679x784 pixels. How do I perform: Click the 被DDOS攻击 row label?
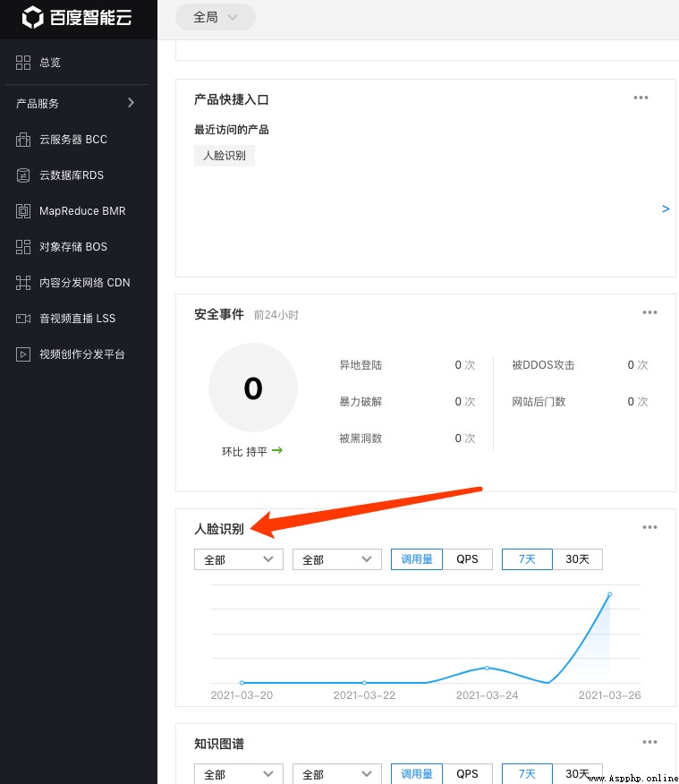coord(543,365)
